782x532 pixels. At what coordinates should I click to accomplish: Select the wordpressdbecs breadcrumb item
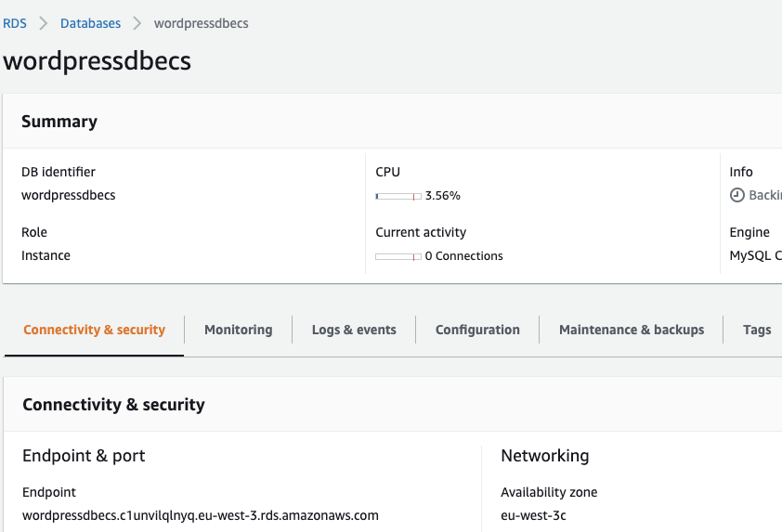tap(201, 23)
